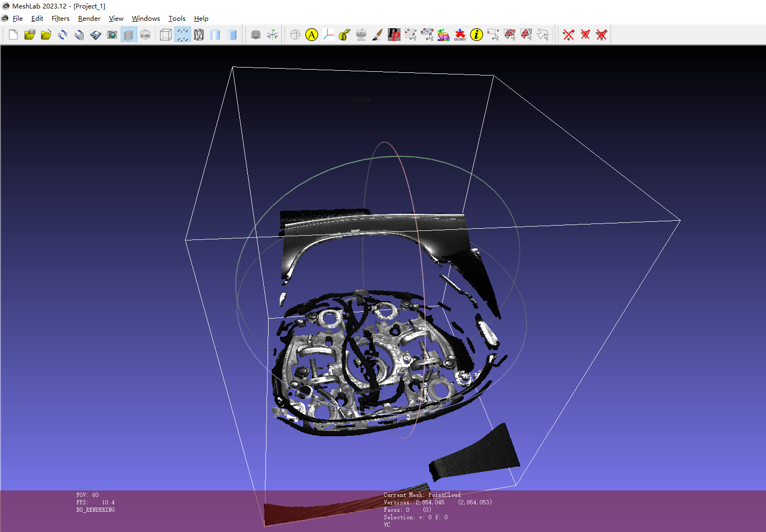Toggle the Show Axis icon
Viewport: 766px width, 532px height.
coord(272,35)
